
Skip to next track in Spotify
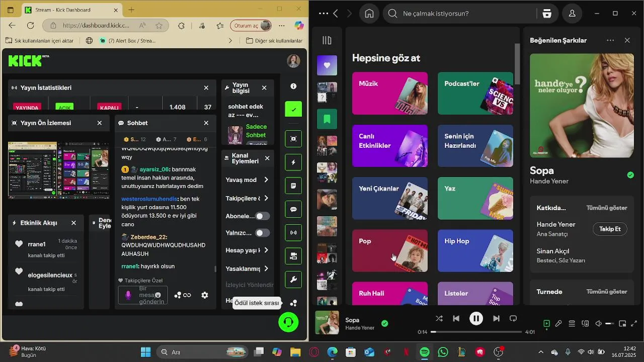(x=496, y=318)
